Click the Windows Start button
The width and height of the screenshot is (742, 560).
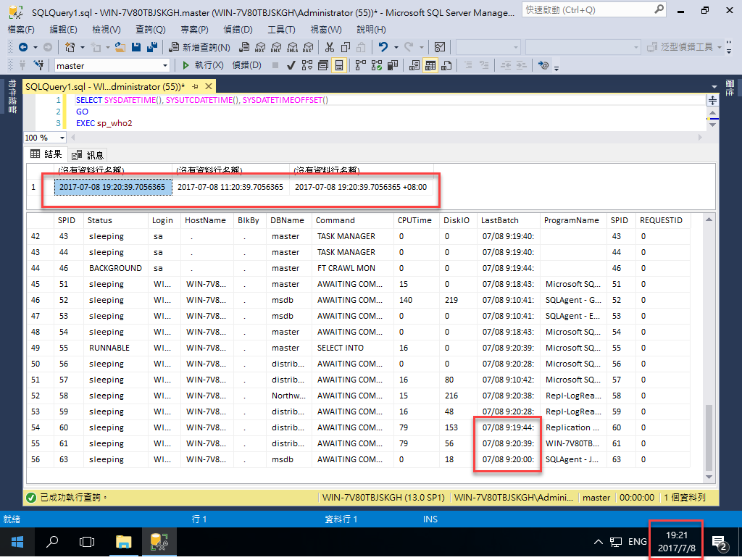tap(17, 542)
